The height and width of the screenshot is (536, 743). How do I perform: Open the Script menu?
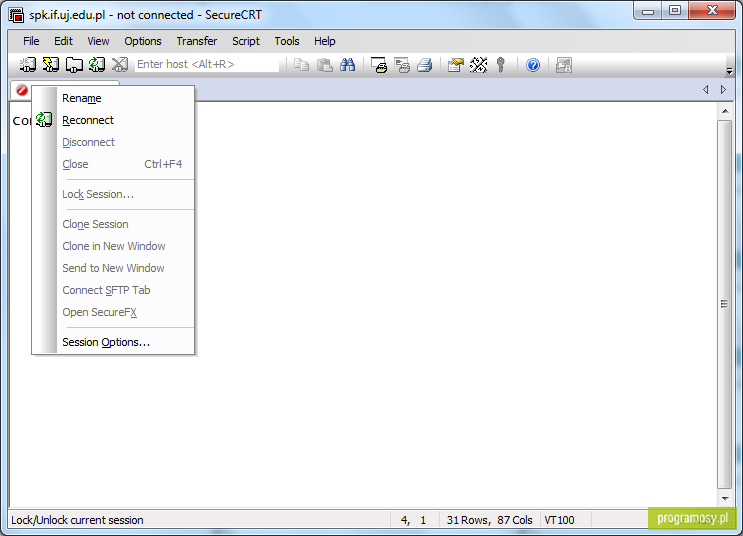[x=245, y=41]
